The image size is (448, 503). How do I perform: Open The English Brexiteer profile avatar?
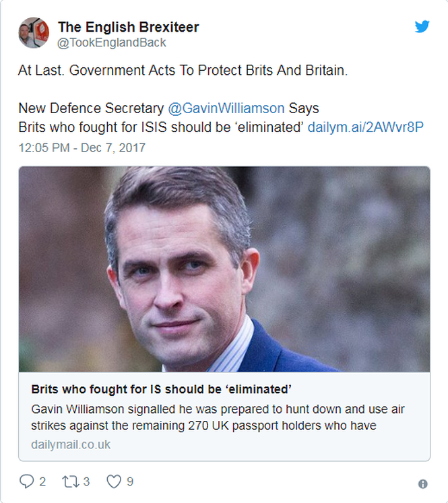click(x=34, y=33)
